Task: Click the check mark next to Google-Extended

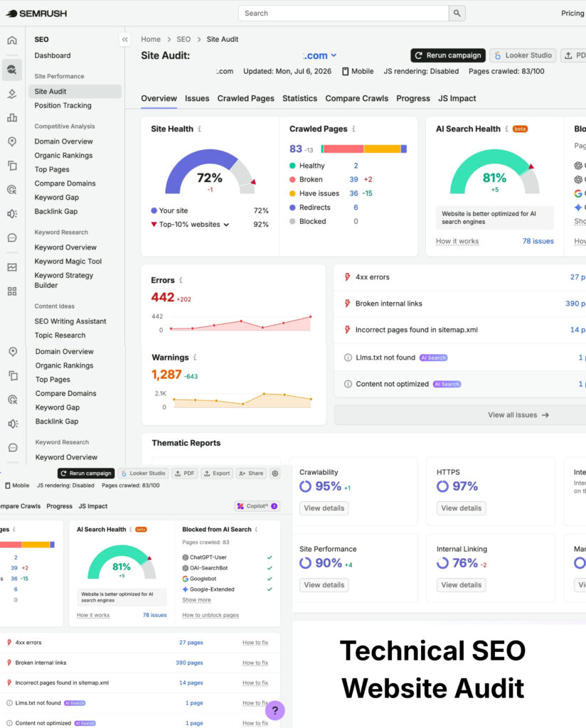Action: 270,589
